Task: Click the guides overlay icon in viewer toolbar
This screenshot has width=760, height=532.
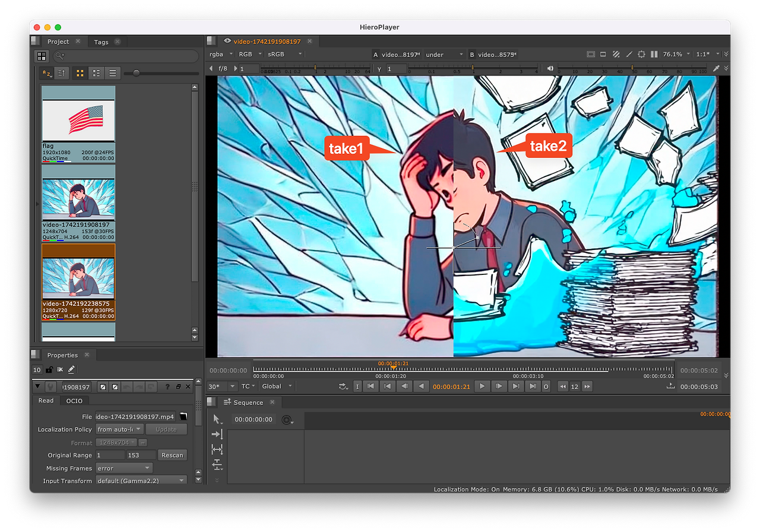Action: tap(590, 54)
